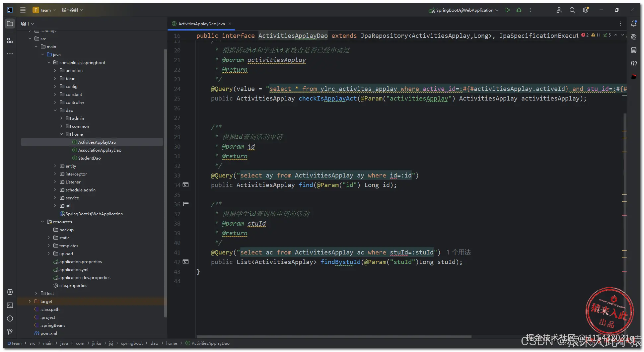Image resolution: width=644 pixels, height=352 pixels.
Task: Open the Problems tool window
Action: (10, 318)
